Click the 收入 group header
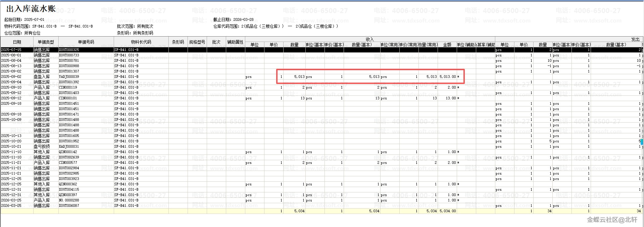644x227 pixels. [x=369, y=39]
